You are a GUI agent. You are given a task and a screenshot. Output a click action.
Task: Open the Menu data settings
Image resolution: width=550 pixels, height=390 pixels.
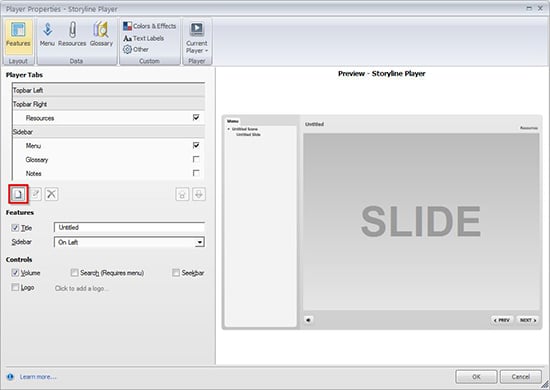point(47,35)
